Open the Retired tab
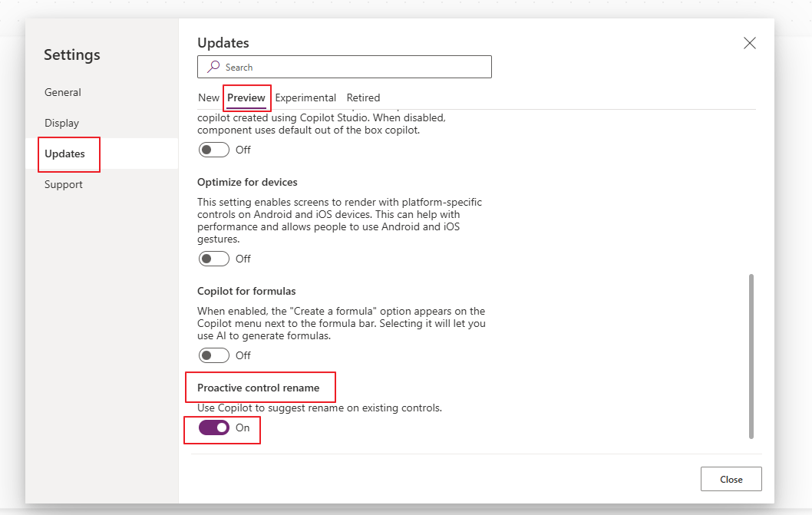 point(363,97)
